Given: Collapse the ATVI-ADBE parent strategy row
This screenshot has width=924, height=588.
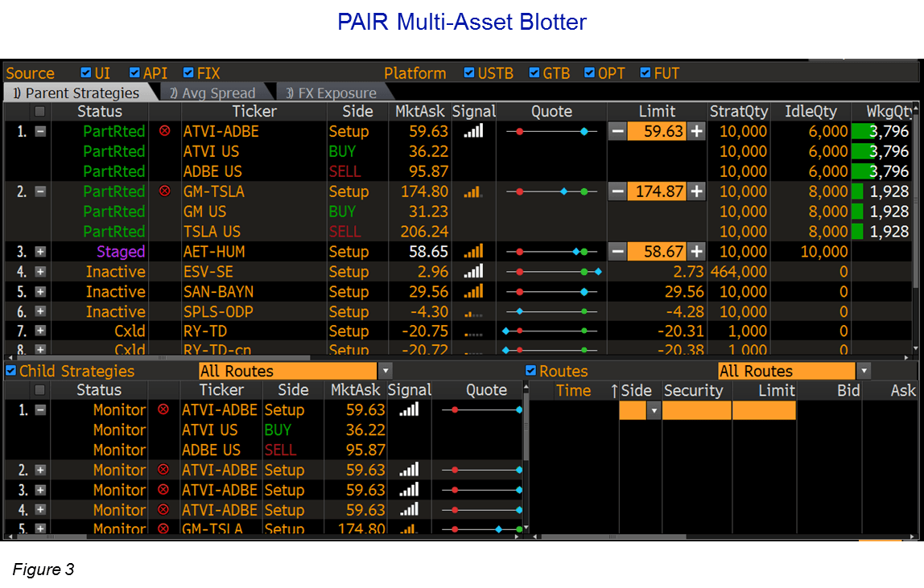Looking at the screenshot, I should pos(40,131).
